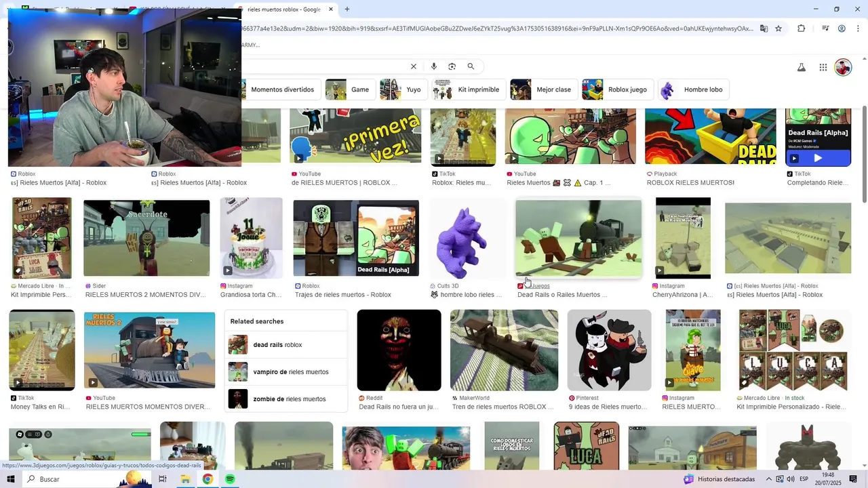Viewport: 868px width, 488px height.
Task: Click the magnifier search button
Action: click(x=471, y=66)
